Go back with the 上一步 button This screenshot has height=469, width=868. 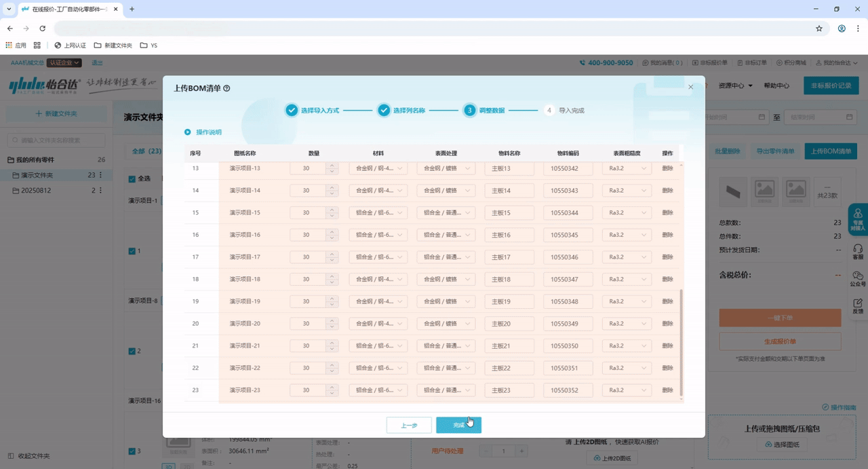pyautogui.click(x=409, y=426)
